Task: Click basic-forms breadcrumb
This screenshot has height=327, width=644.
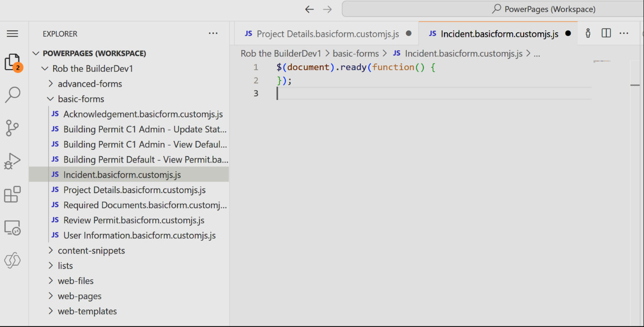Action: point(356,53)
